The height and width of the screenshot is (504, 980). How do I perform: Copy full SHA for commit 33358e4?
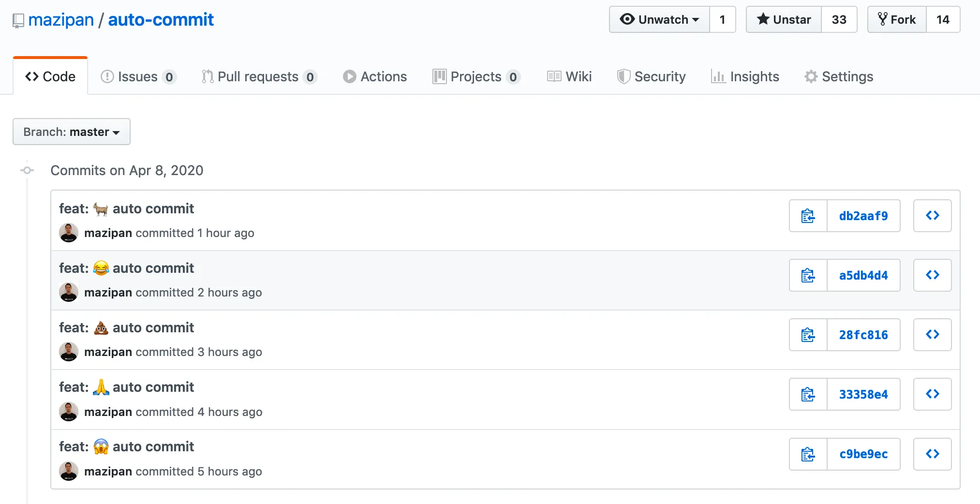click(x=808, y=394)
